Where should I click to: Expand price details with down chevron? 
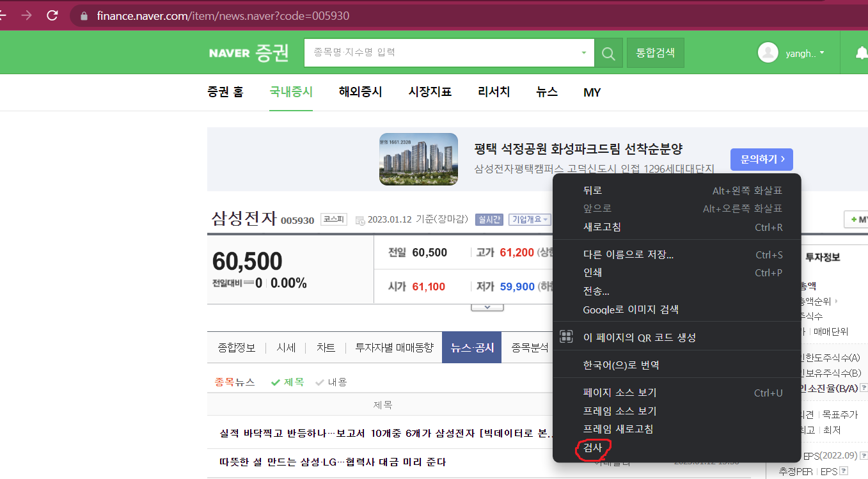click(x=487, y=307)
